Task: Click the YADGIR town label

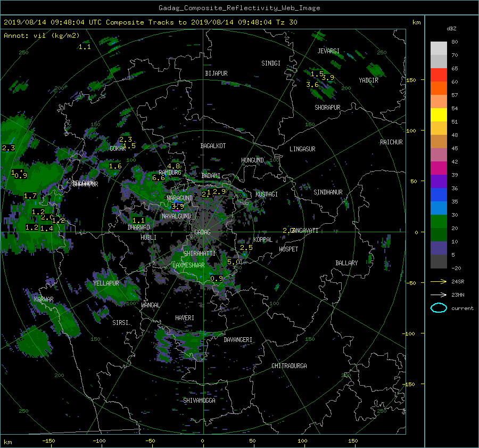Action: tap(368, 80)
